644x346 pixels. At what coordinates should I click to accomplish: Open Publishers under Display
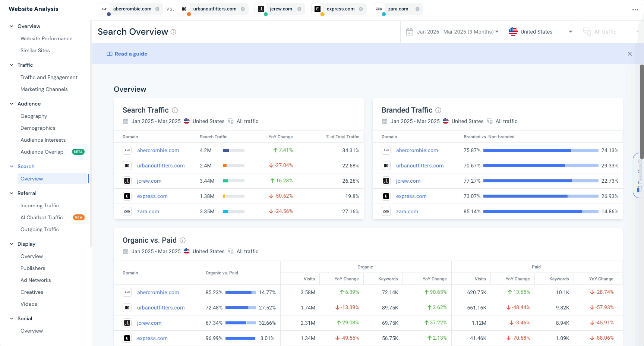tap(33, 268)
